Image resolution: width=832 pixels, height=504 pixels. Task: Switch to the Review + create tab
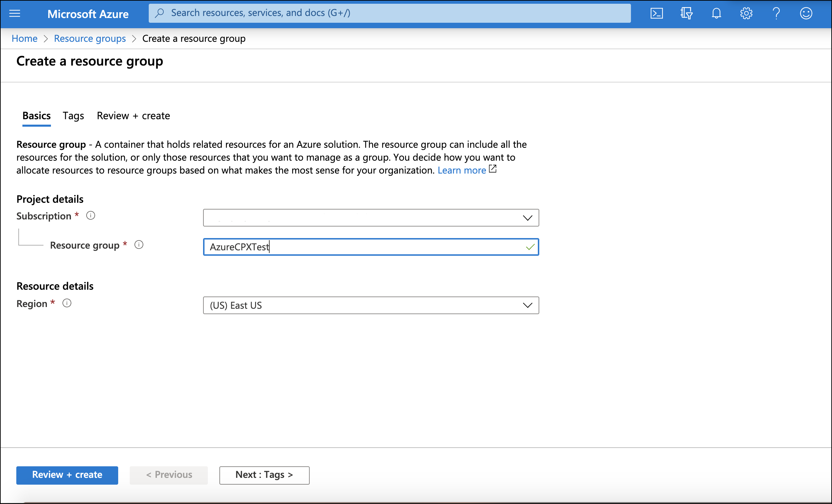pyautogui.click(x=133, y=116)
